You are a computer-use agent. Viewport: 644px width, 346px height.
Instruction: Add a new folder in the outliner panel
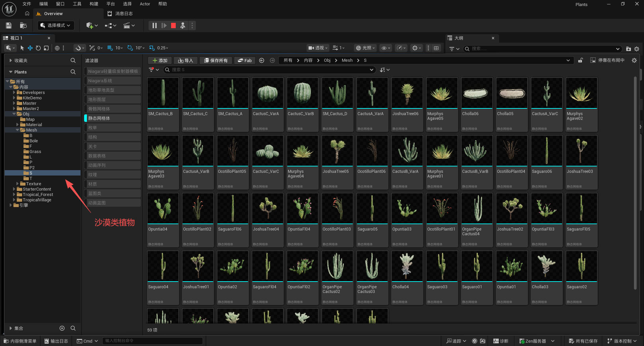628,49
